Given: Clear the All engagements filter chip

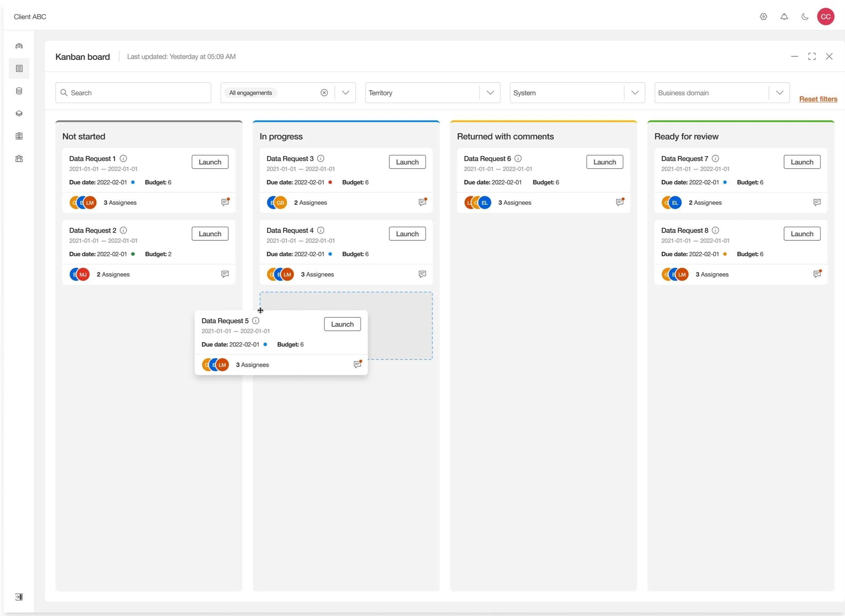Looking at the screenshot, I should point(324,93).
